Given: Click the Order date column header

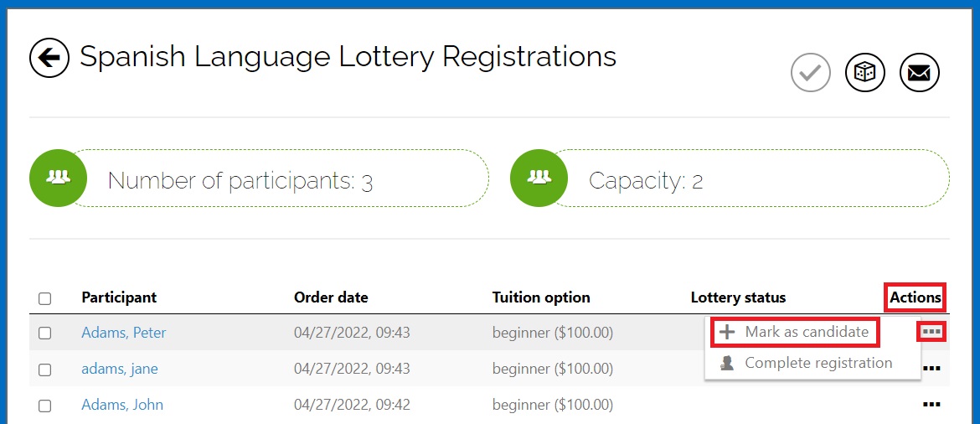Looking at the screenshot, I should click(x=331, y=297).
